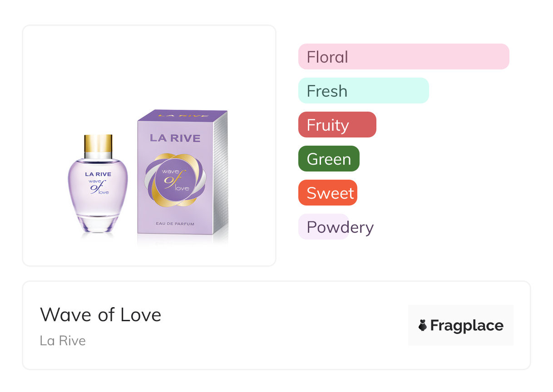Click Eau de Parfum text on box
Viewport: 553px width, 392px height.
[x=175, y=224]
